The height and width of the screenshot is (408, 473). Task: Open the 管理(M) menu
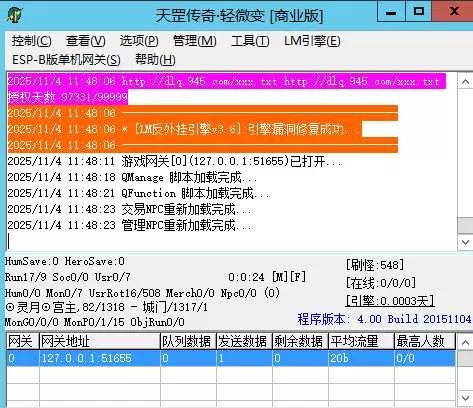(x=195, y=41)
